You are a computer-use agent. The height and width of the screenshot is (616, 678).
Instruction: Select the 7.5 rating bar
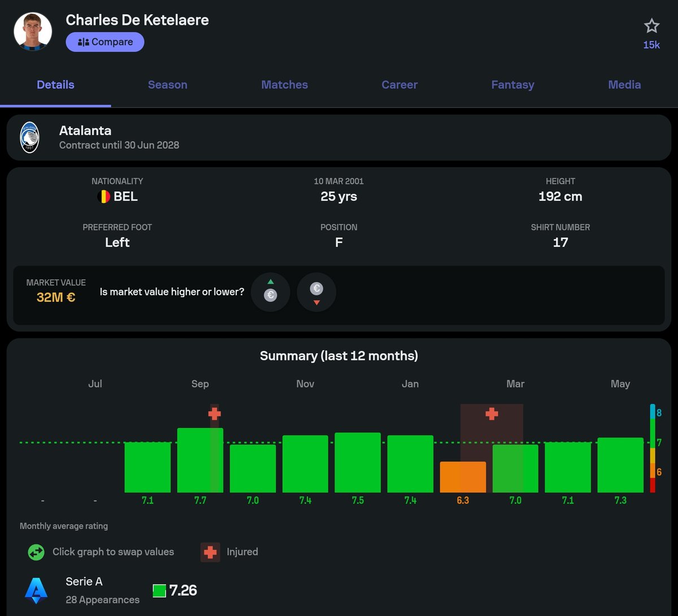[358, 462]
